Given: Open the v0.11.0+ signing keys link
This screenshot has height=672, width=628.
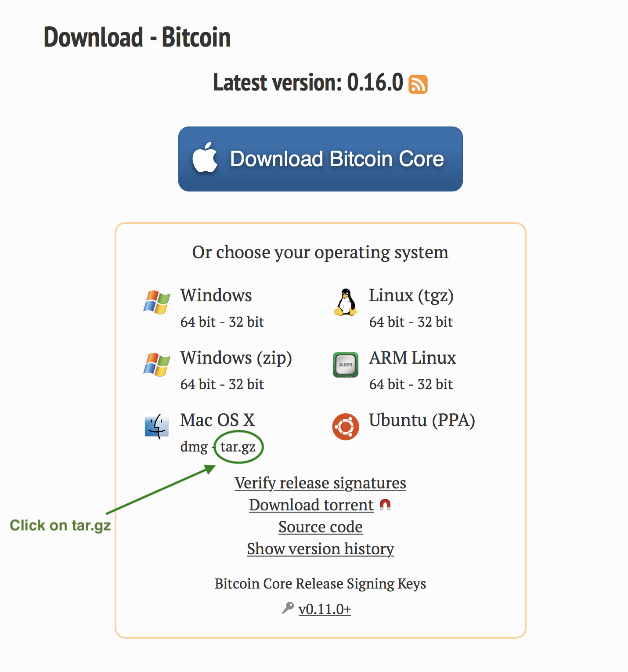Looking at the screenshot, I should tap(324, 608).
